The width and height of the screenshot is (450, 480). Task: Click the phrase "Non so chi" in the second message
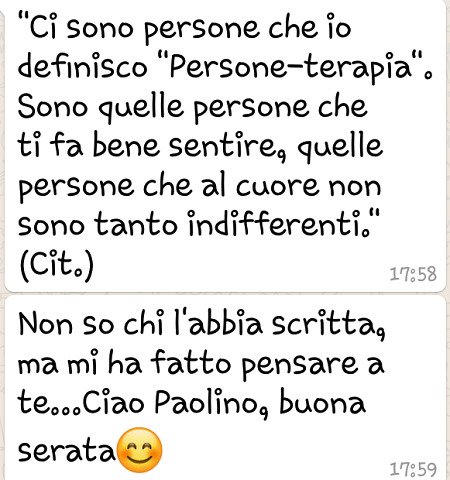tap(91, 323)
